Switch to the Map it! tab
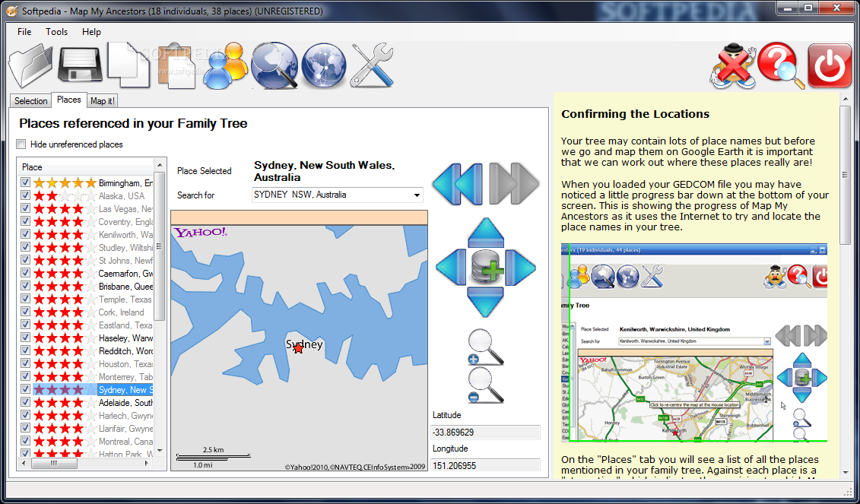The width and height of the screenshot is (860, 504). click(x=103, y=101)
